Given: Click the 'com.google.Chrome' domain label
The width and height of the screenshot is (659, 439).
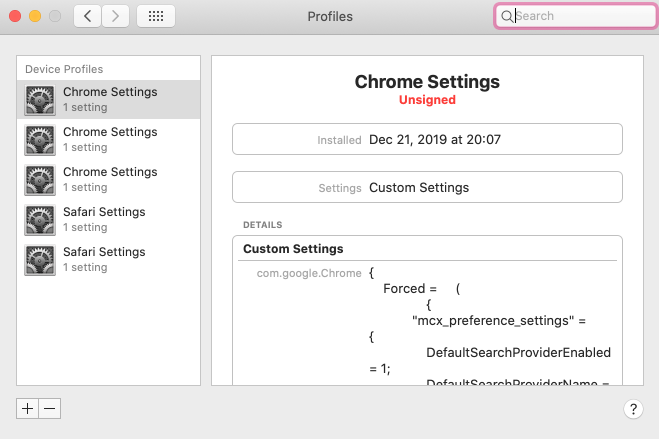Looking at the screenshot, I should [x=309, y=273].
